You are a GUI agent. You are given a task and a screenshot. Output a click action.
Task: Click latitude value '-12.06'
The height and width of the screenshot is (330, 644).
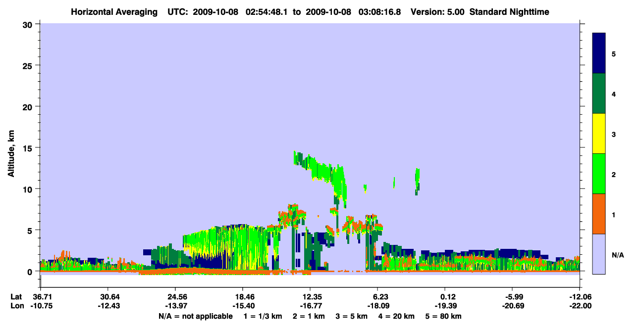(x=580, y=297)
